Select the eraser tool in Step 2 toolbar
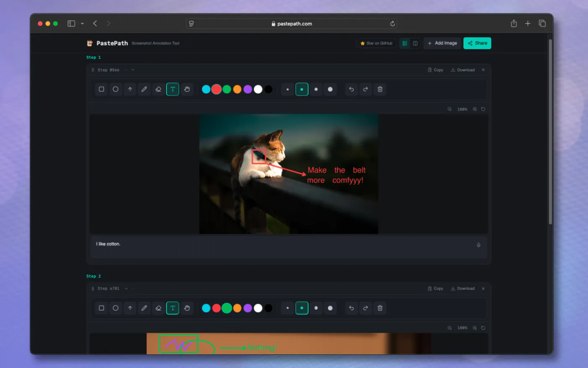This screenshot has height=368, width=588. [158, 308]
